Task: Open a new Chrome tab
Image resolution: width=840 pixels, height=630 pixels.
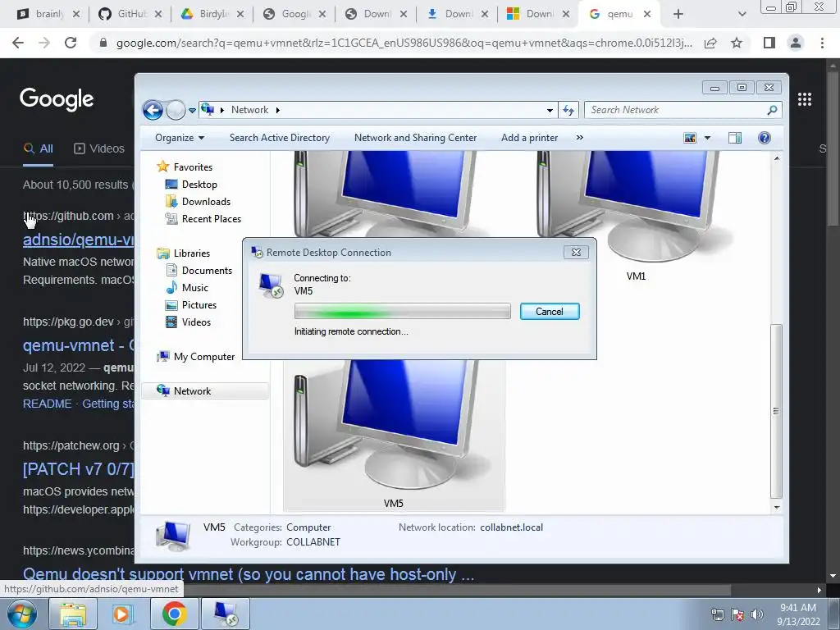Action: 678,15
